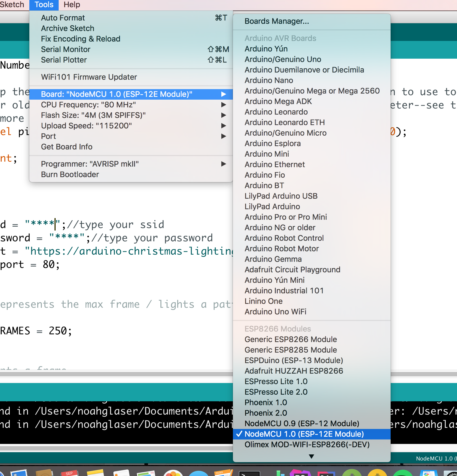This screenshot has width=457, height=476.
Task: Open the Sketch menu in menu bar
Action: (x=12, y=5)
